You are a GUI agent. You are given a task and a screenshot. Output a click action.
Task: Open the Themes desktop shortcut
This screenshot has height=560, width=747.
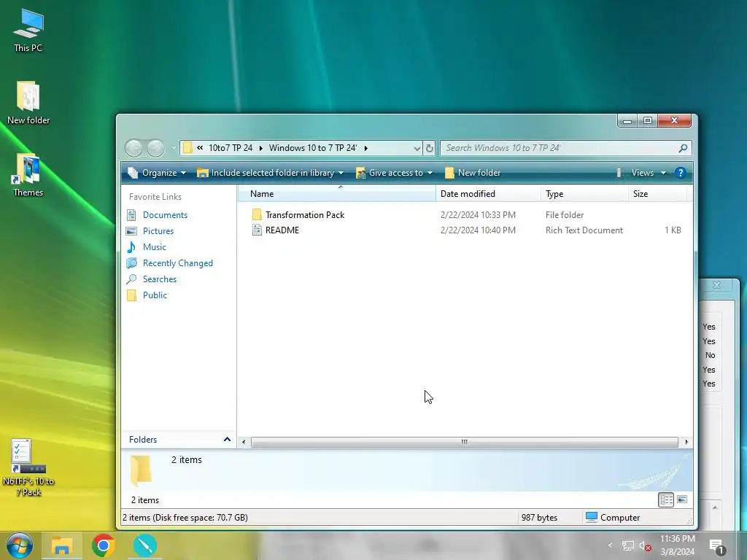(x=28, y=175)
